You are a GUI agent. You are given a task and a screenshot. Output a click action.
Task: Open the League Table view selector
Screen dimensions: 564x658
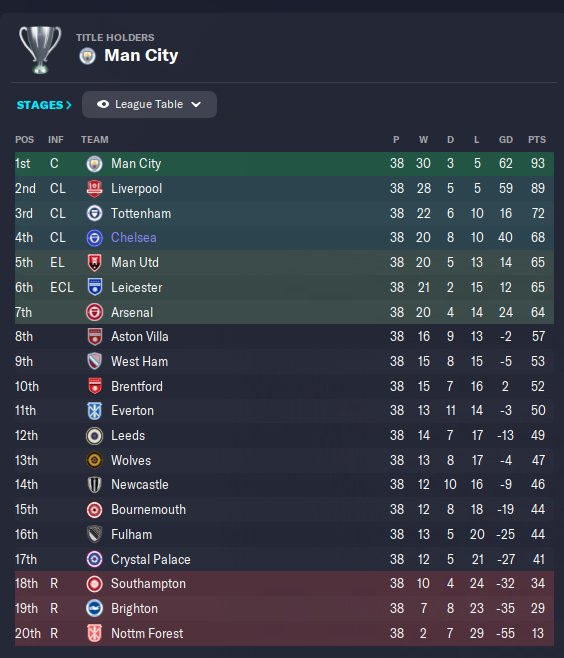(x=149, y=104)
